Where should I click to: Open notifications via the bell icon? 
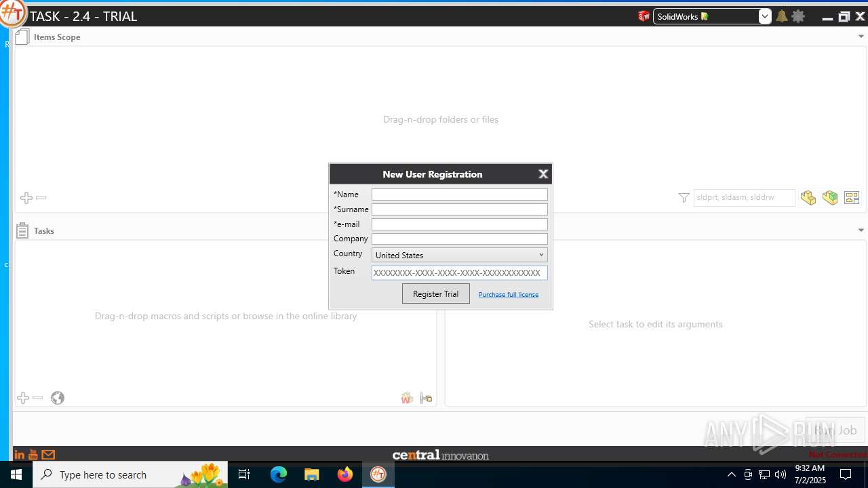(782, 16)
